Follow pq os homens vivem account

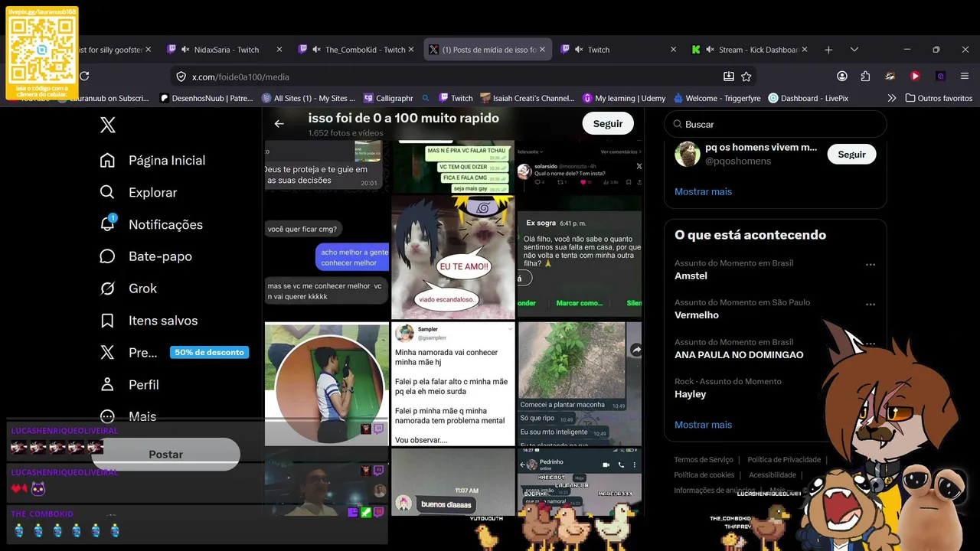click(851, 154)
